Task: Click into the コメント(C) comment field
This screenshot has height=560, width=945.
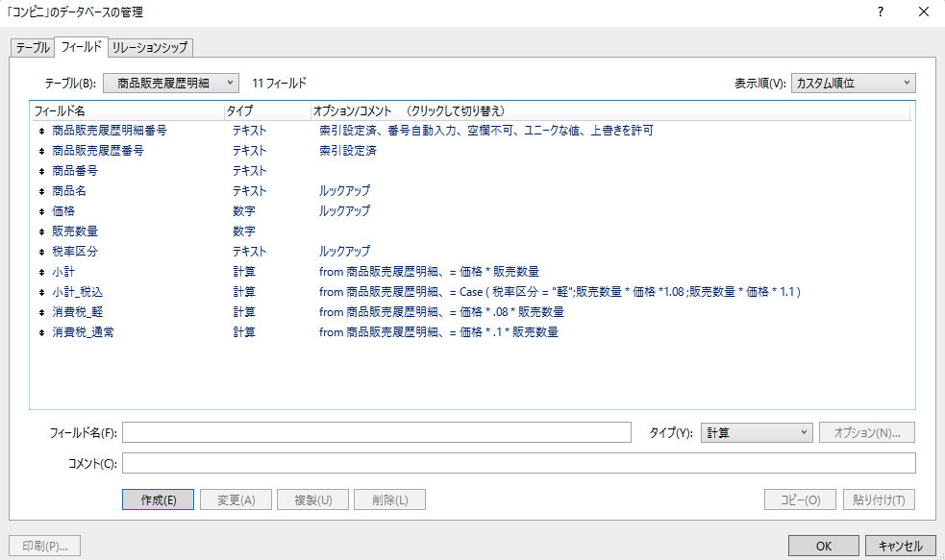Action: click(518, 464)
